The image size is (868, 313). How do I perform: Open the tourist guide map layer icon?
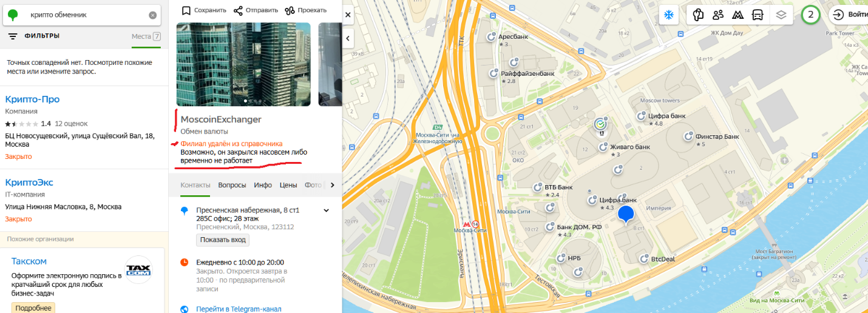(x=698, y=15)
